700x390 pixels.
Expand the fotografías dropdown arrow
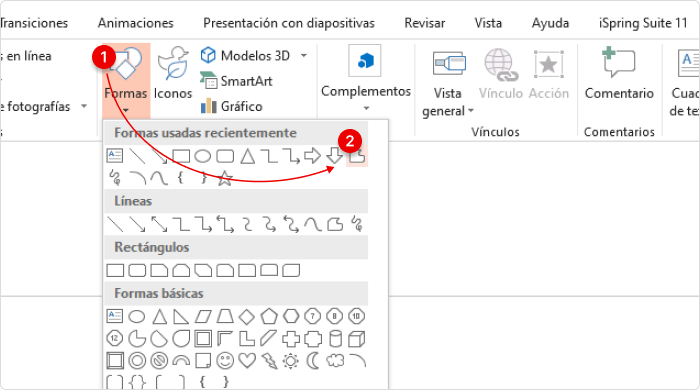pyautogui.click(x=83, y=106)
